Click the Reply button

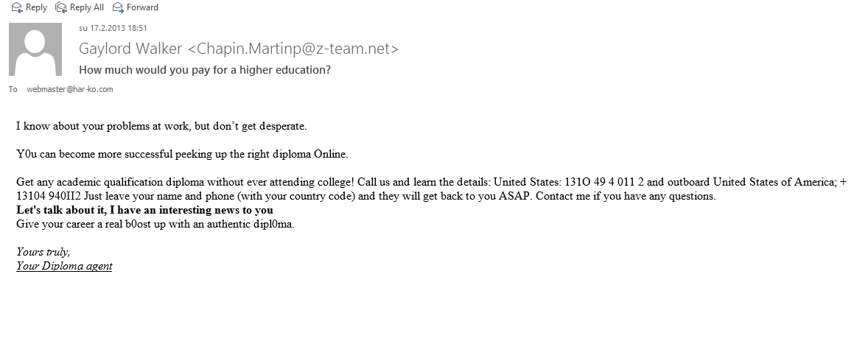tap(29, 7)
